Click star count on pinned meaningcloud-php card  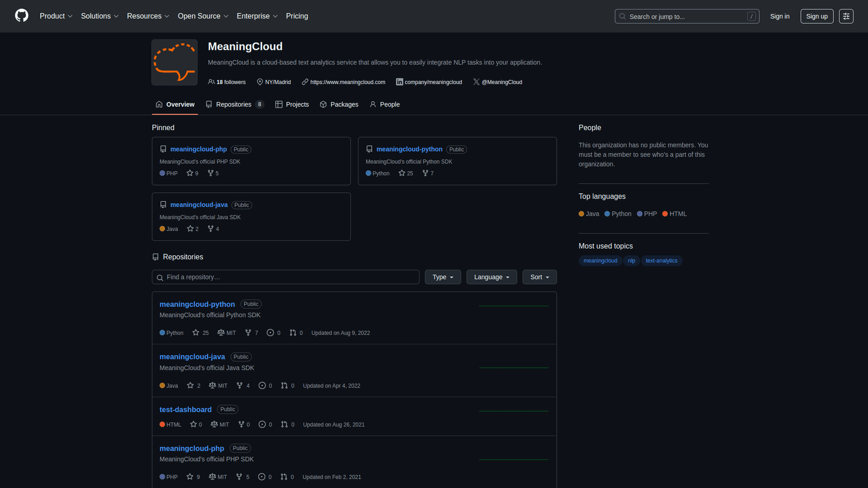[193, 174]
